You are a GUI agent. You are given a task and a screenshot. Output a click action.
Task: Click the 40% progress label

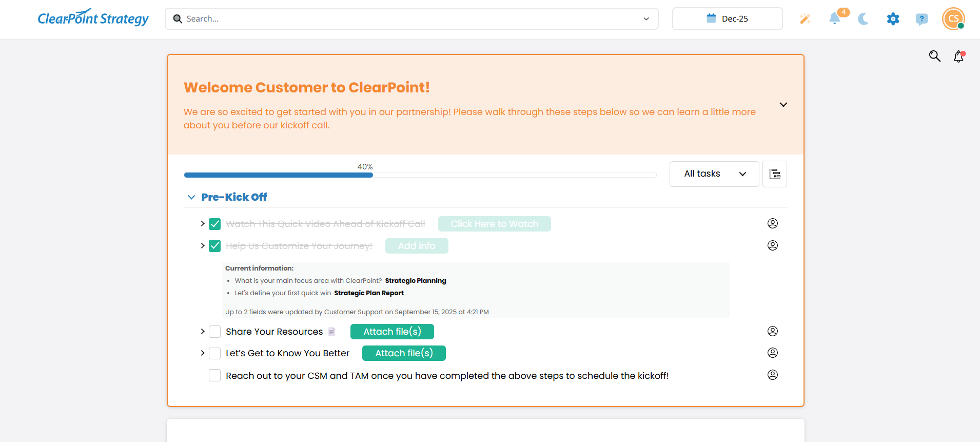click(x=365, y=167)
